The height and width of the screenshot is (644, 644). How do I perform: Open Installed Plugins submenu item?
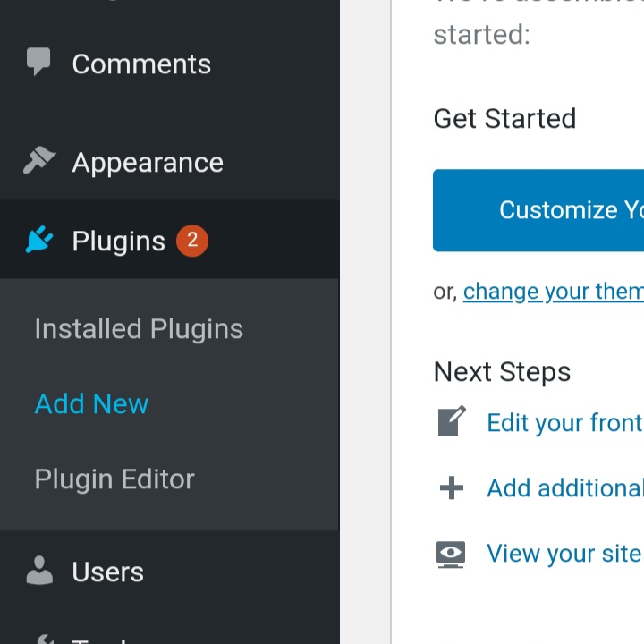tap(139, 328)
